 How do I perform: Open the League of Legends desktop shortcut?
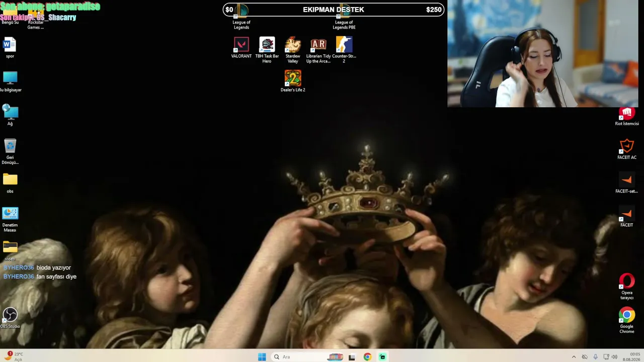[x=242, y=16]
